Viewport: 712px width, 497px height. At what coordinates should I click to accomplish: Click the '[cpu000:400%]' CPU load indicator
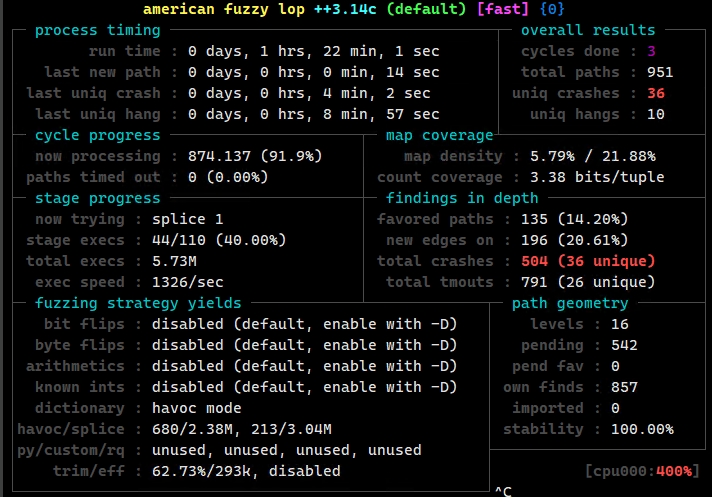pos(642,471)
